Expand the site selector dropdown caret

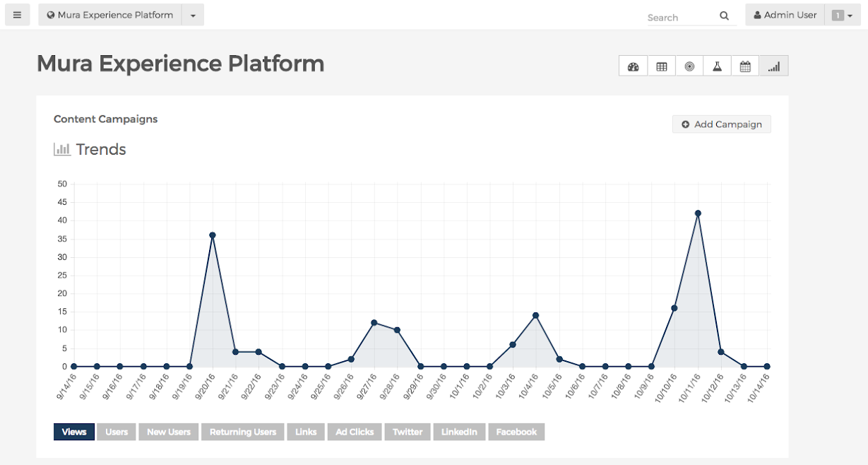pos(193,15)
